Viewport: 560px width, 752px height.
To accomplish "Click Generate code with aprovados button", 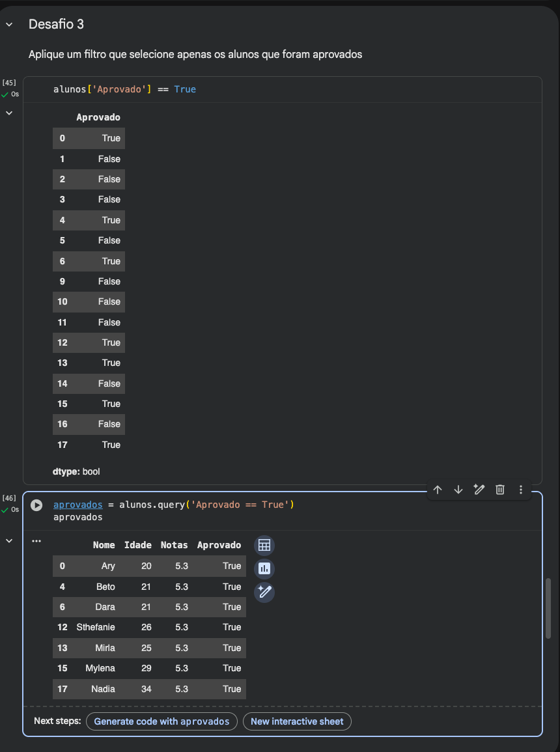I will point(161,721).
